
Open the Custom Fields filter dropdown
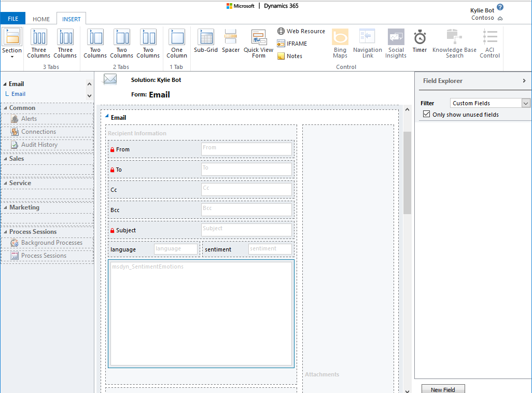pos(525,103)
